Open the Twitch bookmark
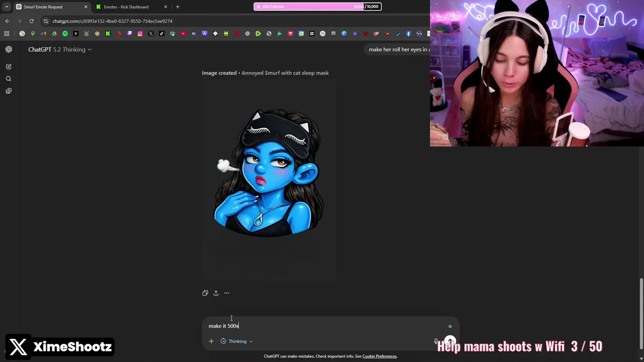 click(129, 34)
